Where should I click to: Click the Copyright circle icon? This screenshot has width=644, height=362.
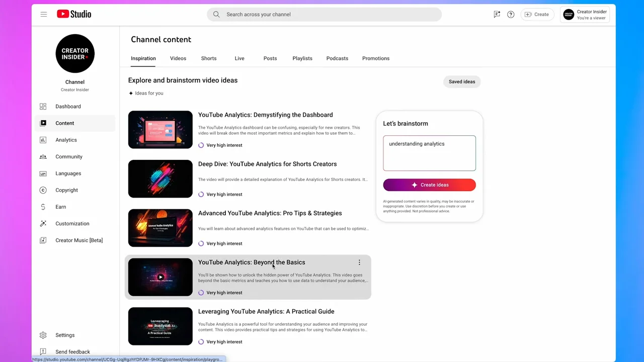coord(43,190)
